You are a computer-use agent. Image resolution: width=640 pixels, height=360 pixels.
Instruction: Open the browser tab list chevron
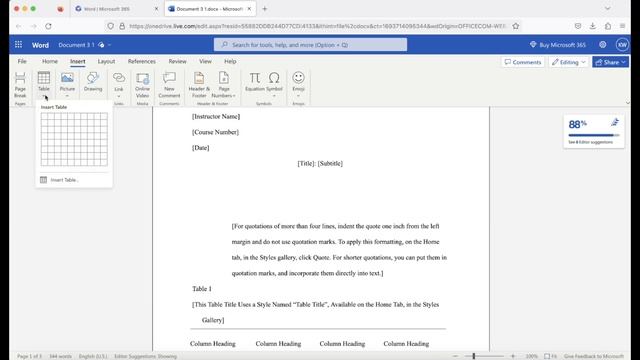[x=607, y=9]
